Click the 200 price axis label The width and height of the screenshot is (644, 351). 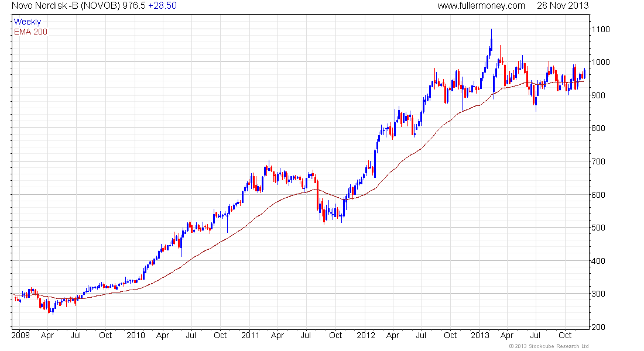(x=598, y=327)
